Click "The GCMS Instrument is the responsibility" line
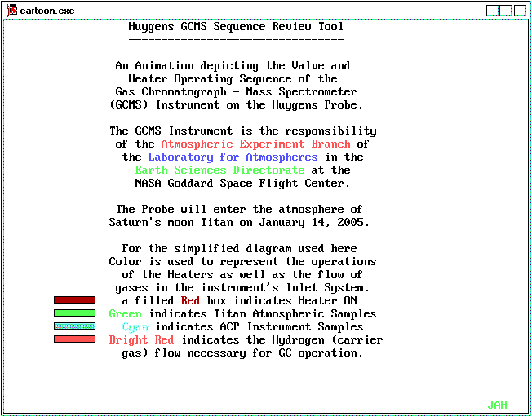 [x=242, y=131]
